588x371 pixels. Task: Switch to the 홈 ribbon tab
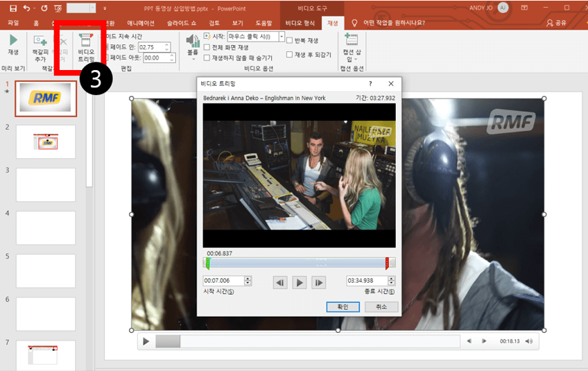coord(36,23)
